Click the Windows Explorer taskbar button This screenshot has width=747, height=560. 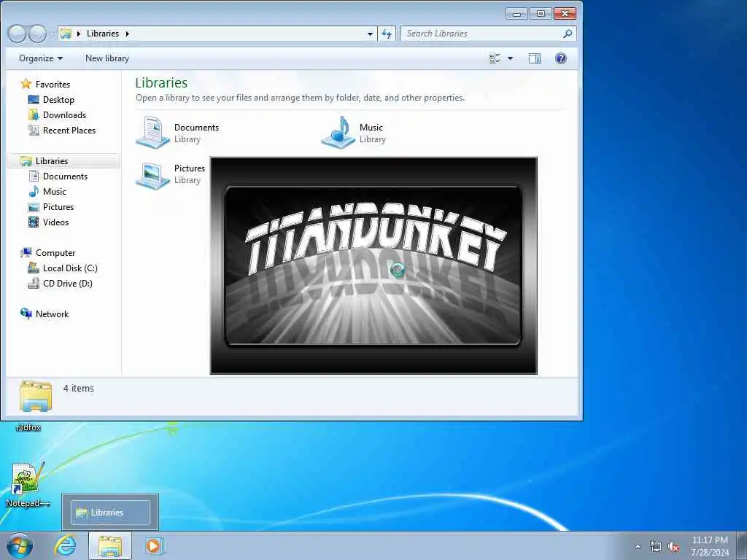click(x=110, y=545)
